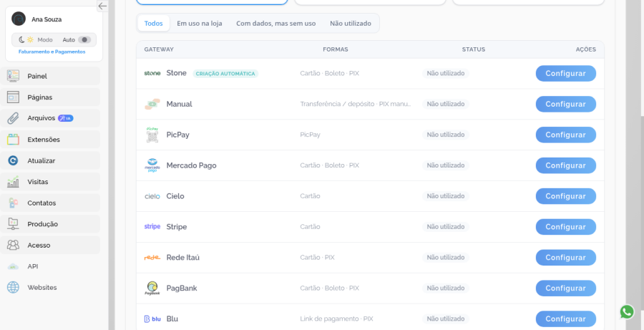Open Acesso from the sidebar

pyautogui.click(x=50, y=246)
